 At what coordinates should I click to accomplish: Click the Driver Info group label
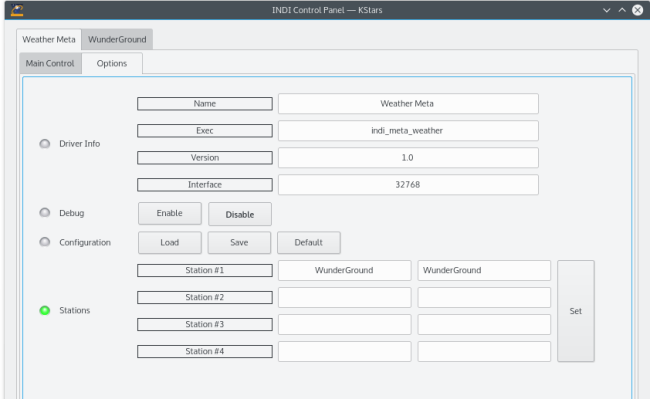(80, 144)
